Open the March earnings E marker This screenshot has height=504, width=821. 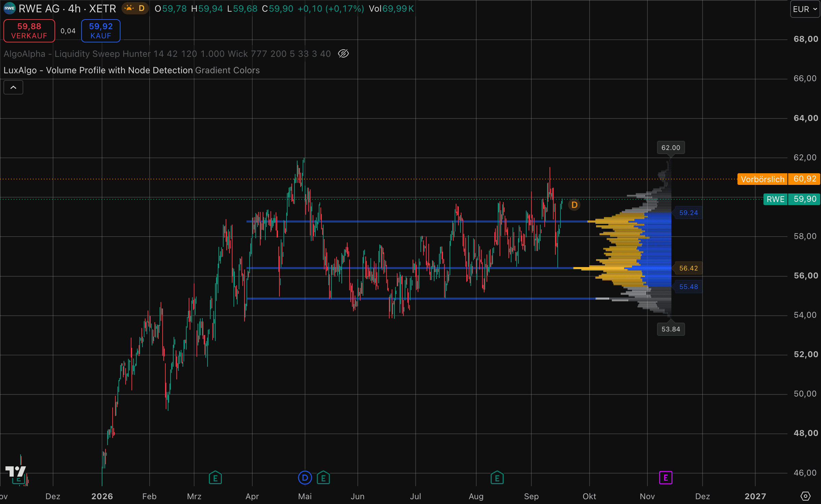pos(215,478)
